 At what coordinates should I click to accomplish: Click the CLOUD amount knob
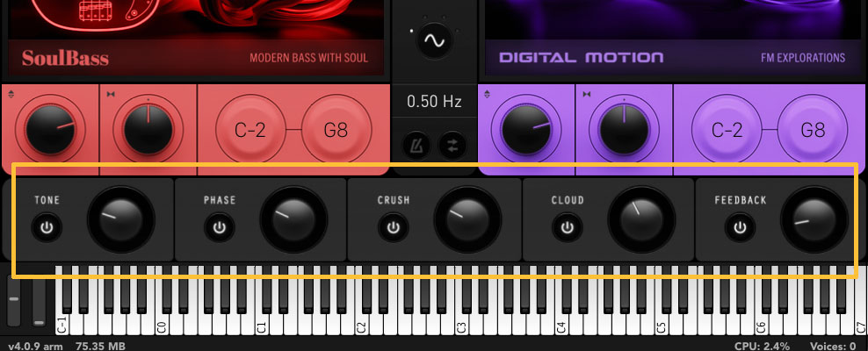point(641,219)
